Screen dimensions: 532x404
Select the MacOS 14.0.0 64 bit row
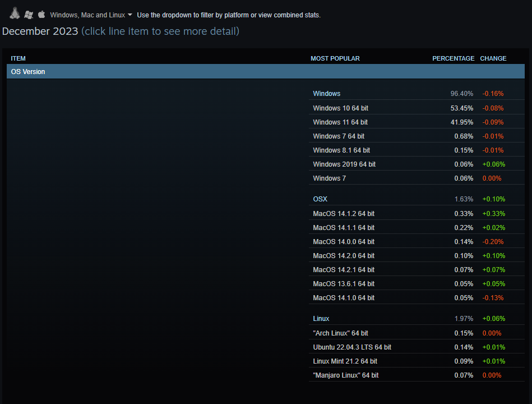[417, 242]
